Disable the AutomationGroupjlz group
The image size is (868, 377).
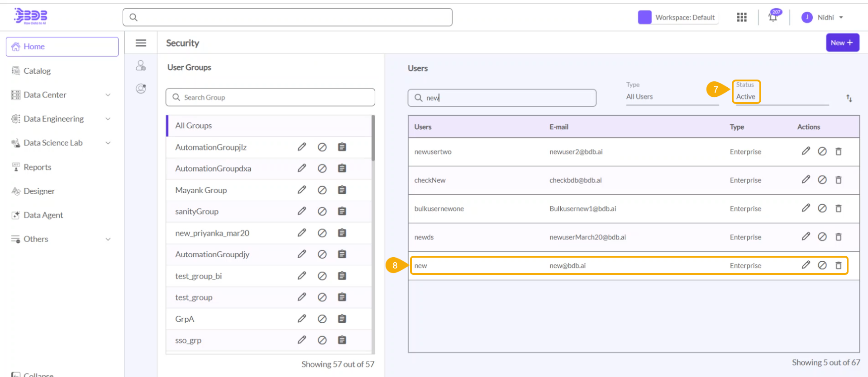click(x=322, y=147)
